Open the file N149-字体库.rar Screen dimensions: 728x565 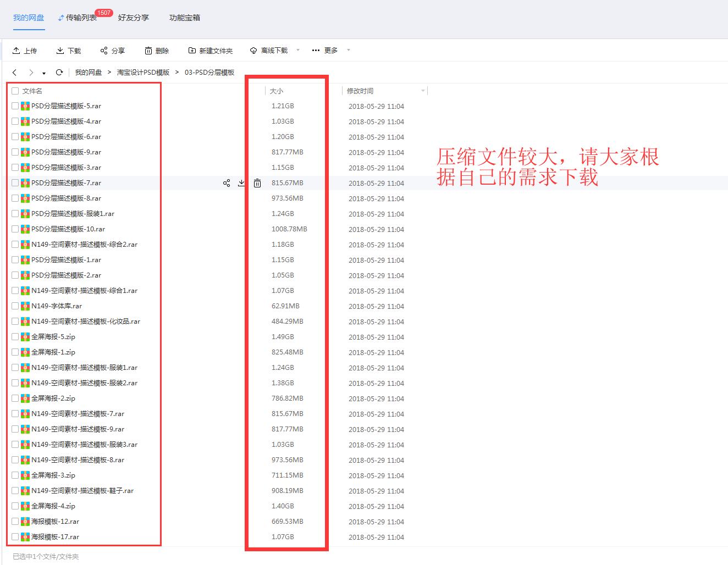(x=58, y=306)
